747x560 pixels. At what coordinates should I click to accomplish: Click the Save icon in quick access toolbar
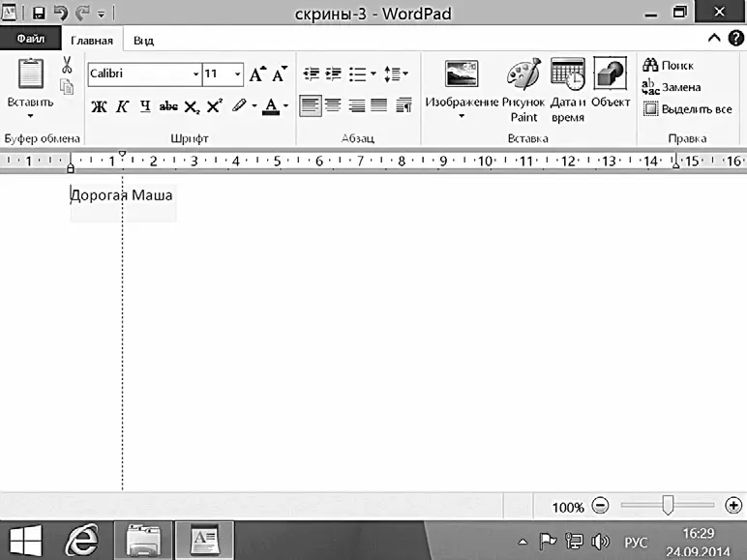pos(39,13)
